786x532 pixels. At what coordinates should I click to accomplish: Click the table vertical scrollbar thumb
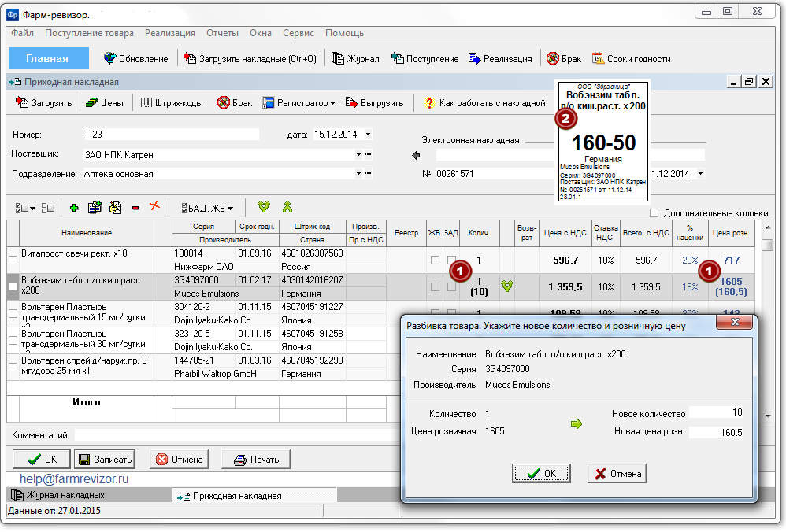(767, 245)
